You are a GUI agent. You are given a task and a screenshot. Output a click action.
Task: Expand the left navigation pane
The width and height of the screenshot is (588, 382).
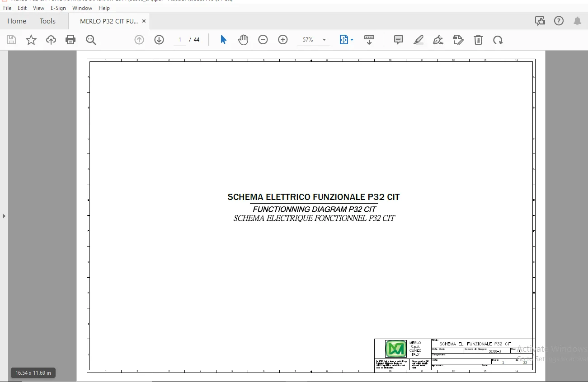(4, 216)
